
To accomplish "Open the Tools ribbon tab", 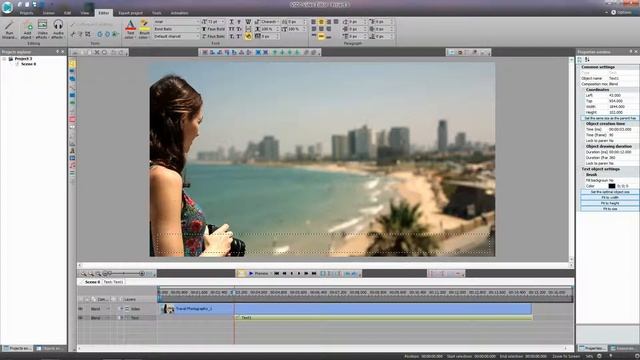I will 157,13.
